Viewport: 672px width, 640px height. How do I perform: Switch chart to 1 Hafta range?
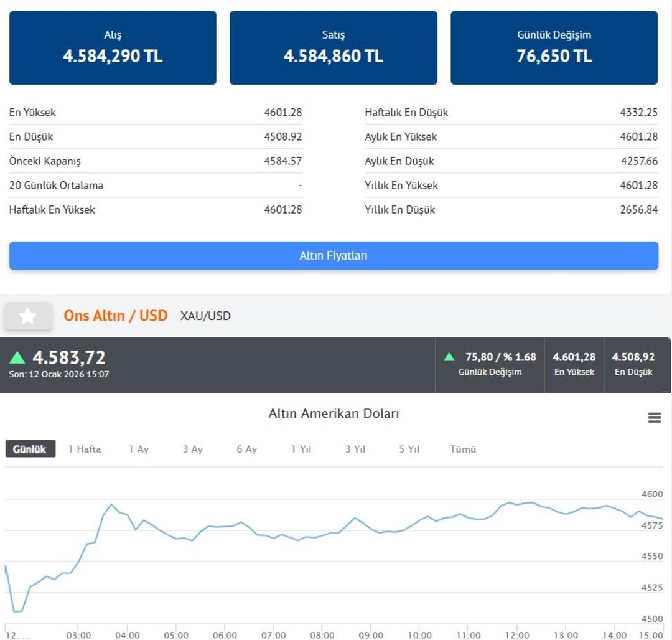click(x=85, y=449)
